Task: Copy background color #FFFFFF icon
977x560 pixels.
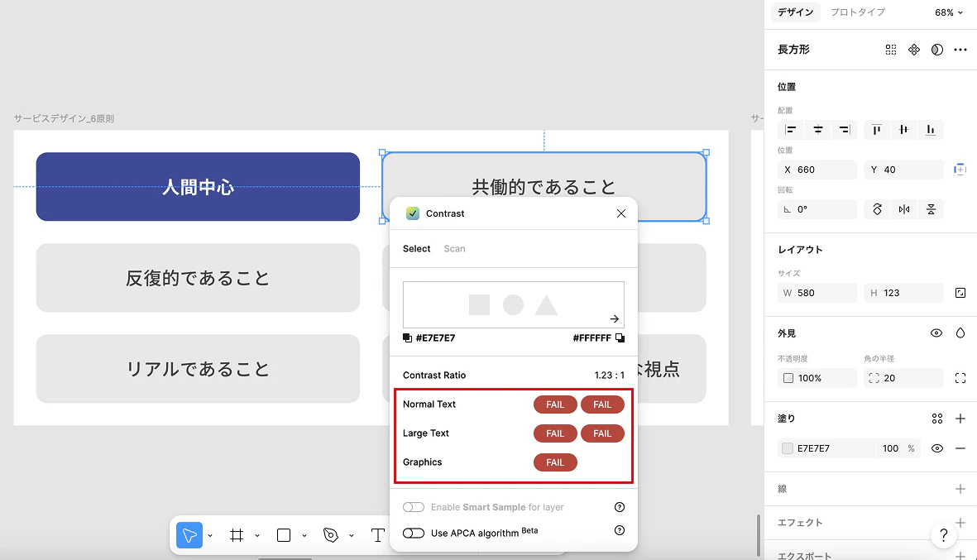Action: (x=620, y=337)
